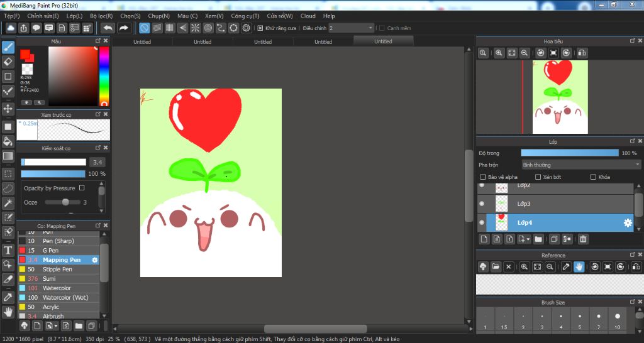
Task: Enable Khóa lock checkbox
Action: click(x=593, y=177)
